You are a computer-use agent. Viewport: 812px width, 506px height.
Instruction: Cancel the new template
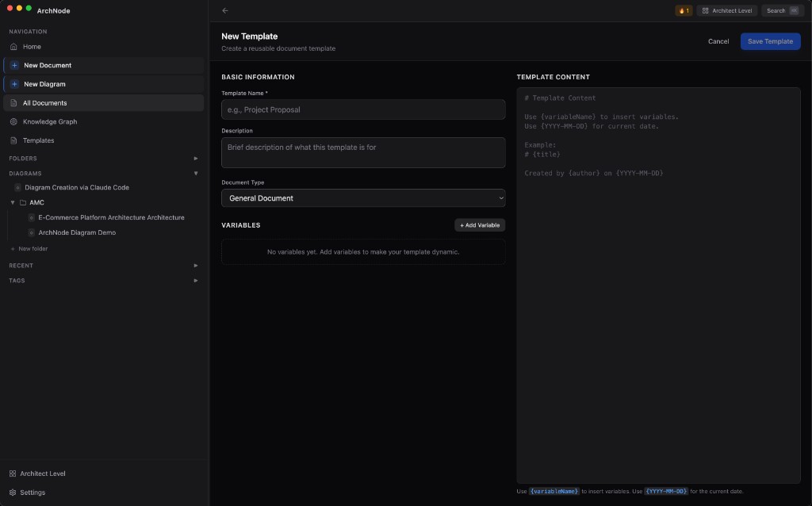pyautogui.click(x=718, y=41)
